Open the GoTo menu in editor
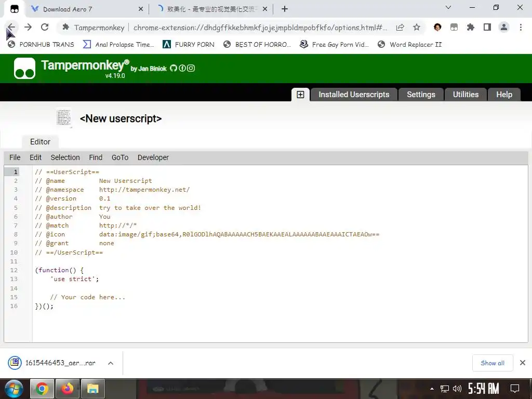532x399 pixels. pyautogui.click(x=120, y=157)
